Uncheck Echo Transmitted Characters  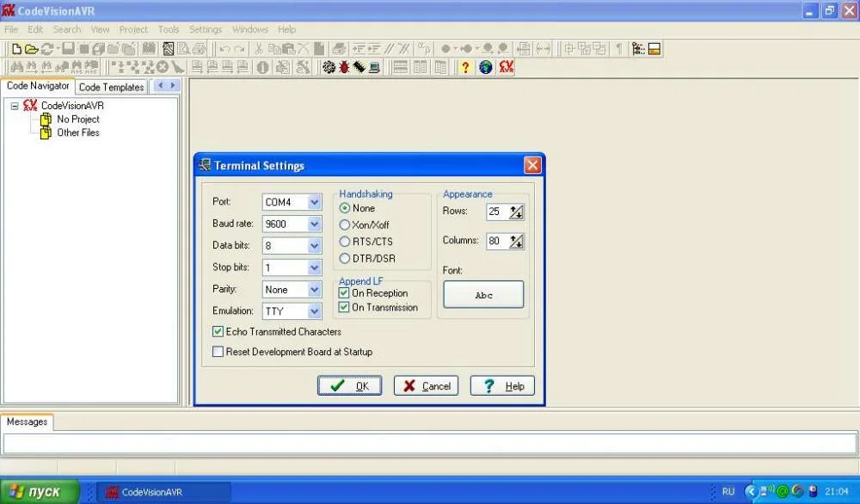coord(218,331)
